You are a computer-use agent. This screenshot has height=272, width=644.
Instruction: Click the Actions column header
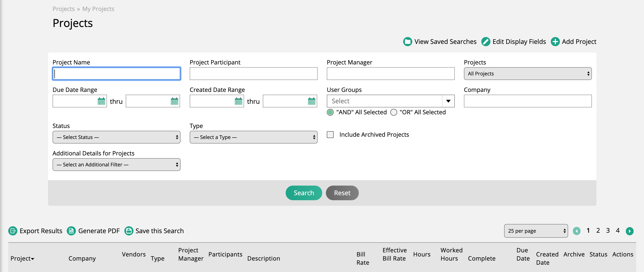pyautogui.click(x=623, y=254)
